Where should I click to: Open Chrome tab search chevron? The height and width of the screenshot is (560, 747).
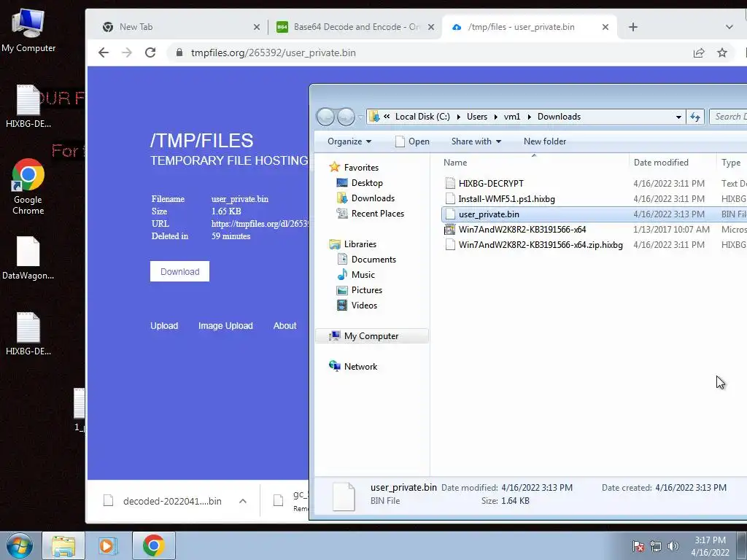pos(729,27)
